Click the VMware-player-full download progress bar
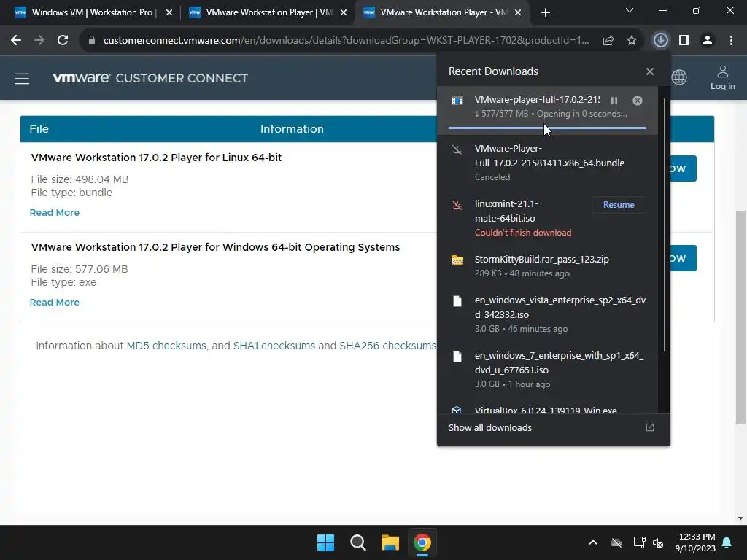The width and height of the screenshot is (747, 560). click(x=547, y=128)
